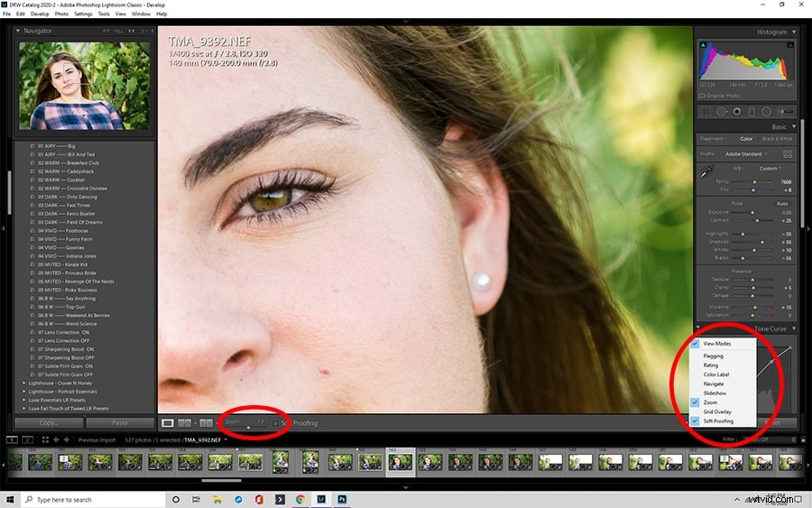The width and height of the screenshot is (812, 508).
Task: Adjust the Zoom slider in the toolbar
Action: pyautogui.click(x=249, y=427)
